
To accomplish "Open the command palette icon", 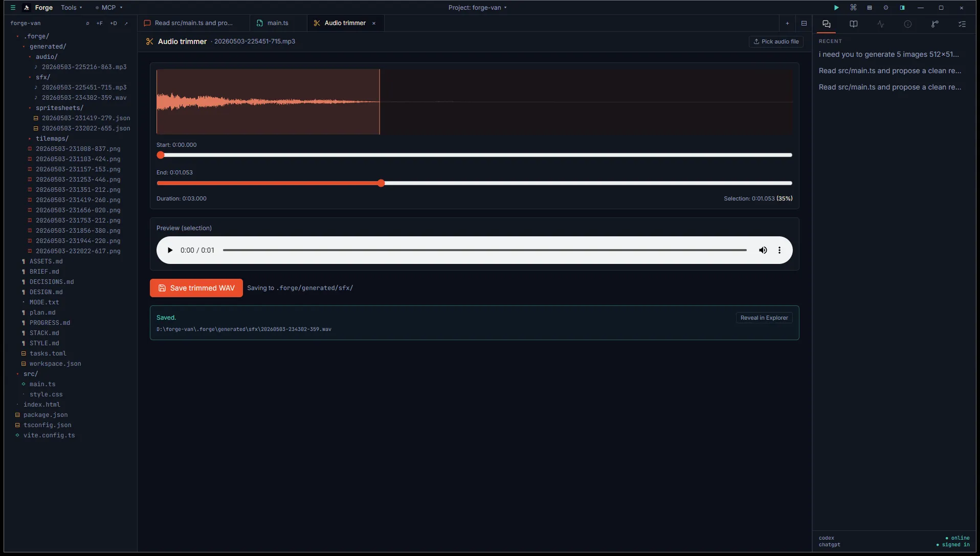I will 853,8.
